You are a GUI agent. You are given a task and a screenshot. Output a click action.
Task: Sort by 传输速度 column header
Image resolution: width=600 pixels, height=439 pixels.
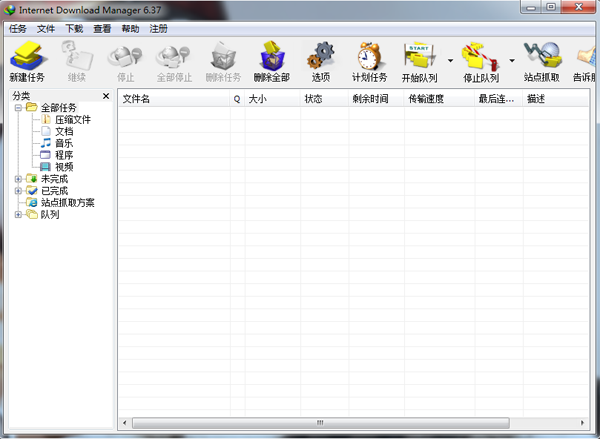tap(439, 99)
